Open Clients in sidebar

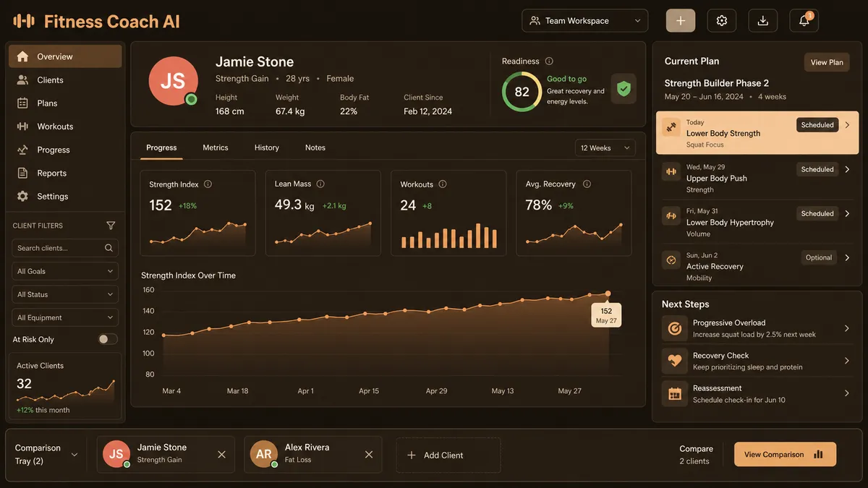[x=65, y=80]
